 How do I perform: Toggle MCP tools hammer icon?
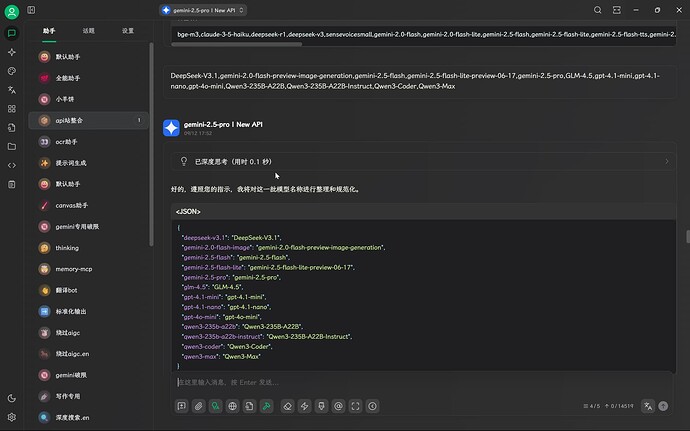click(267, 406)
